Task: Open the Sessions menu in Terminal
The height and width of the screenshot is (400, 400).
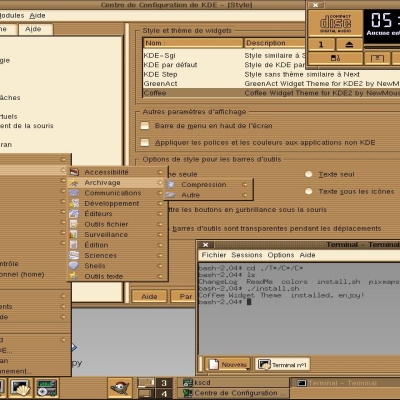Action: pos(247,255)
